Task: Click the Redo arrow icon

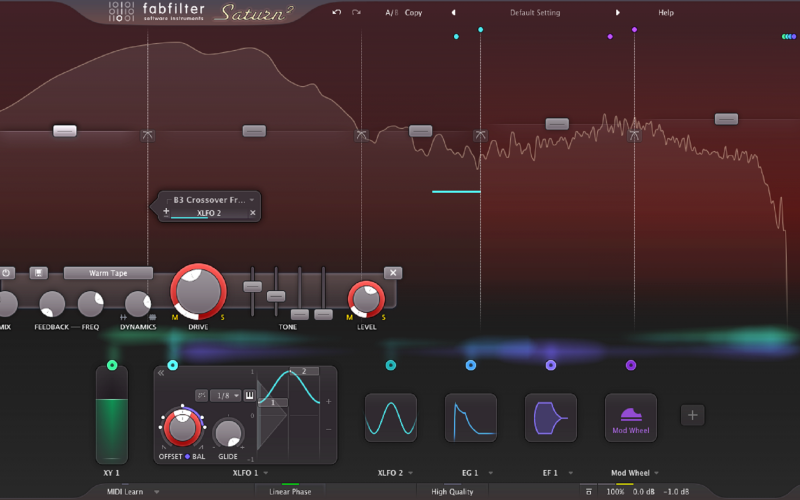Action: point(356,12)
